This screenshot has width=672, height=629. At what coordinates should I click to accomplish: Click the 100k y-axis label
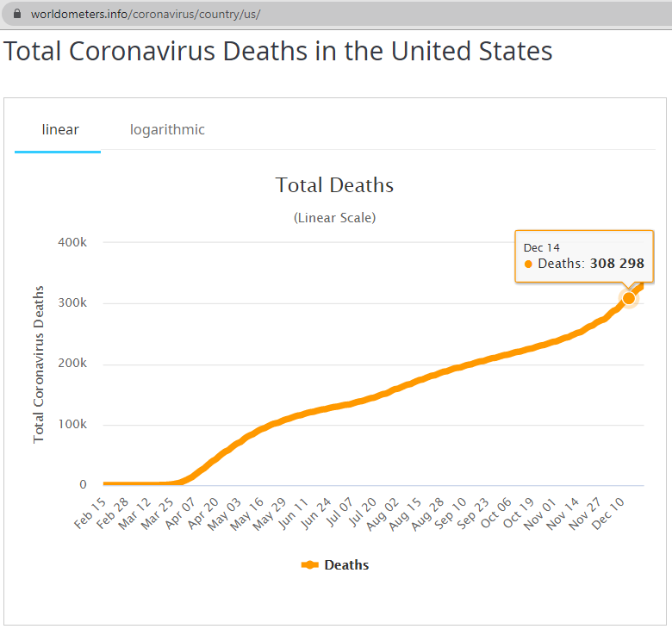pos(72,424)
